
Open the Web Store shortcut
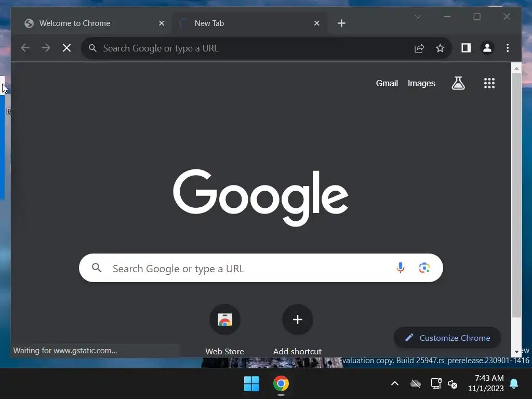coord(224,320)
